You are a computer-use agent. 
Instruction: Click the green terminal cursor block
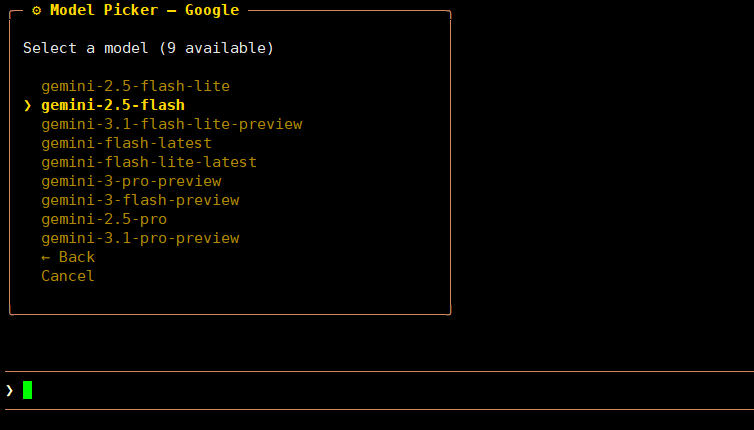[27, 390]
